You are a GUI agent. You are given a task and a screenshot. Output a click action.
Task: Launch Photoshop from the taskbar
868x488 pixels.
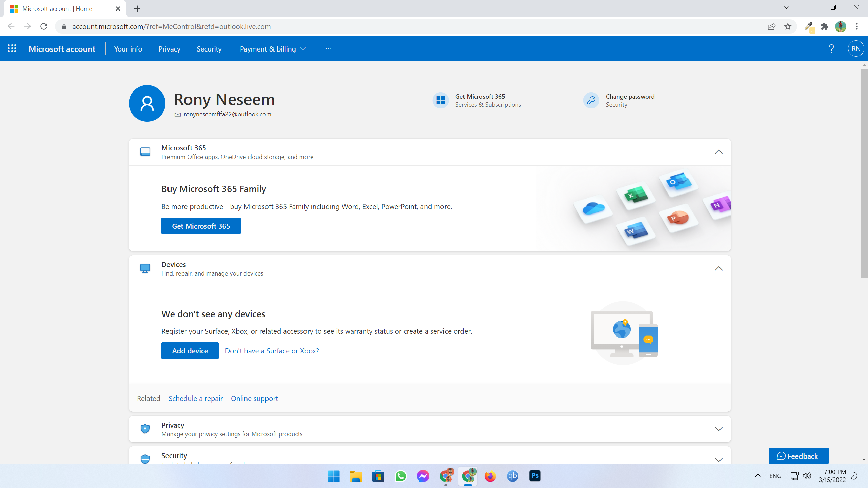pos(535,476)
